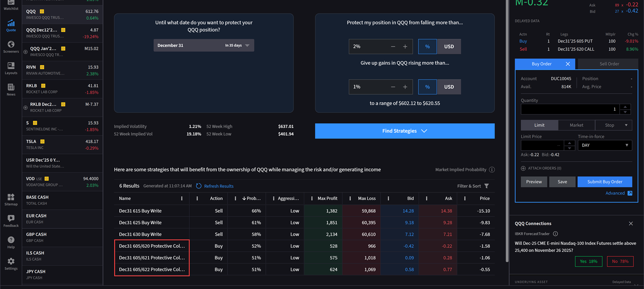Click Market Implied Probability info icon
The image size is (644, 289).
[x=492, y=170]
